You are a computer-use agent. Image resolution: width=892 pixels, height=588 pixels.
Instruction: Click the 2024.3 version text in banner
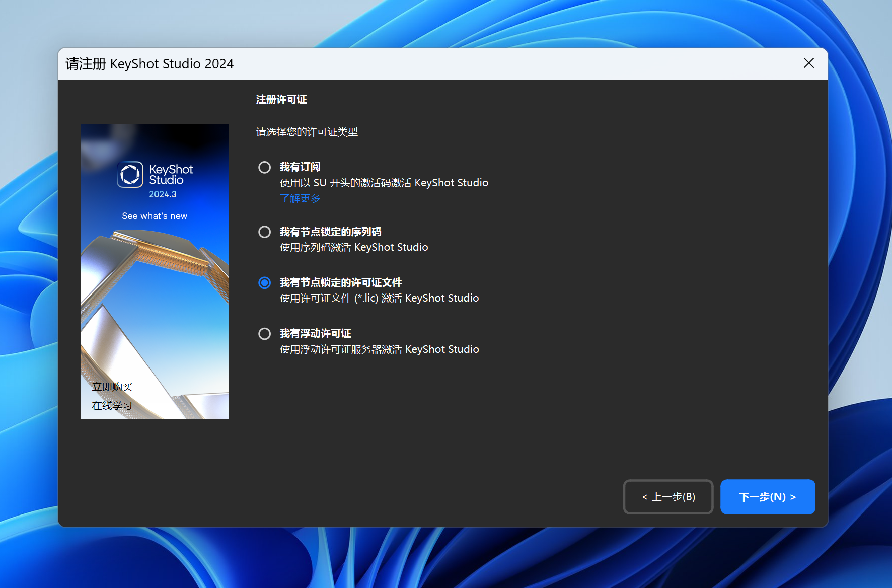coord(162,194)
